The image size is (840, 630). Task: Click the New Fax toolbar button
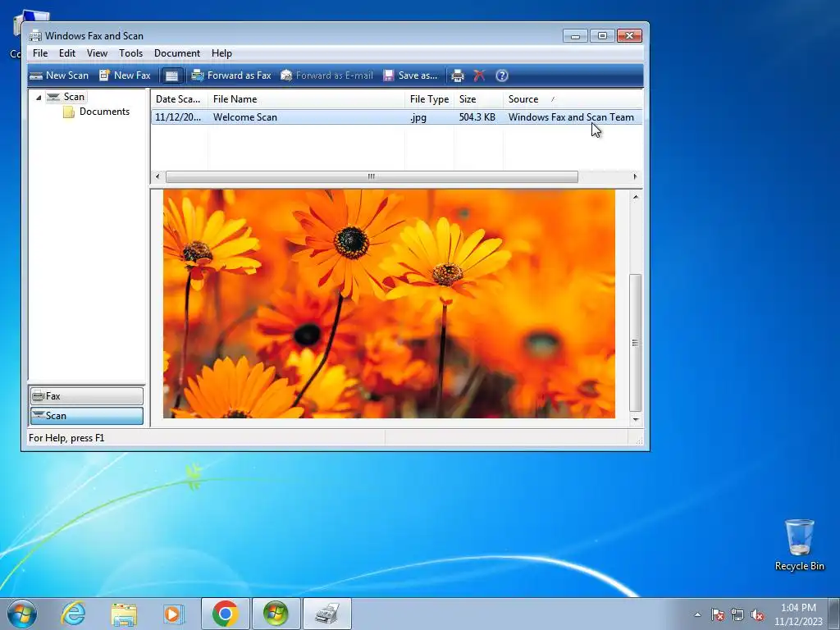125,75
